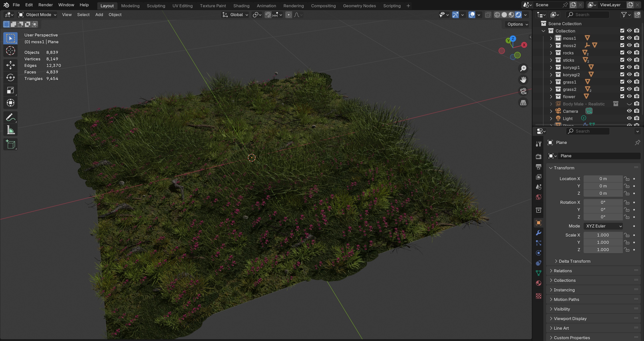The width and height of the screenshot is (644, 341).
Task: Expand sticks collection in outliner
Action: (x=551, y=60)
